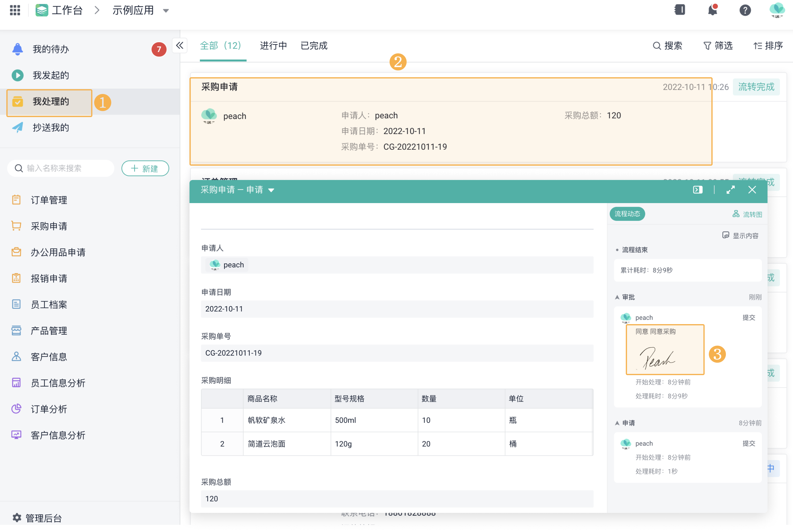Viewport: 793px width, 532px height.
Task: Expand the approval dialog to fullscreen
Action: 731,190
